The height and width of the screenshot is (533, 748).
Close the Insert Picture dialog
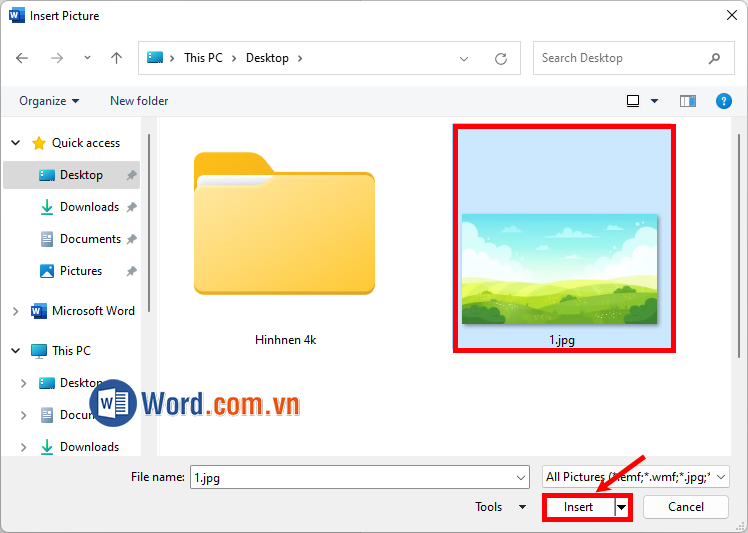pos(732,15)
